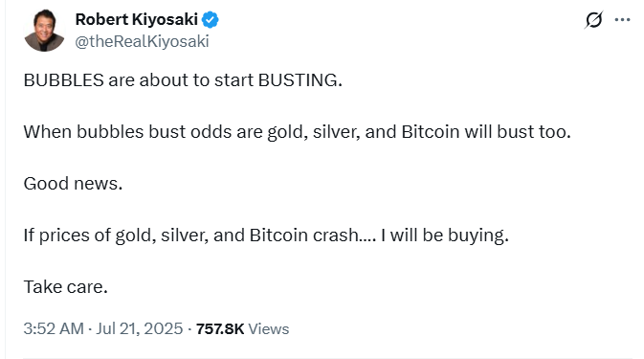Click the Robert Kiyosaki display name
This screenshot has height=359, width=644.
(x=136, y=19)
